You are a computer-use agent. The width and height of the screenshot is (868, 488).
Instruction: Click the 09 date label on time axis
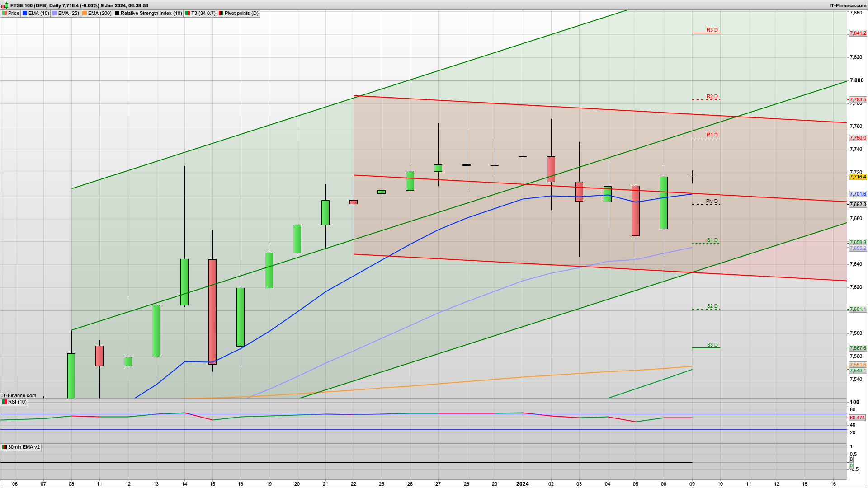click(x=692, y=483)
